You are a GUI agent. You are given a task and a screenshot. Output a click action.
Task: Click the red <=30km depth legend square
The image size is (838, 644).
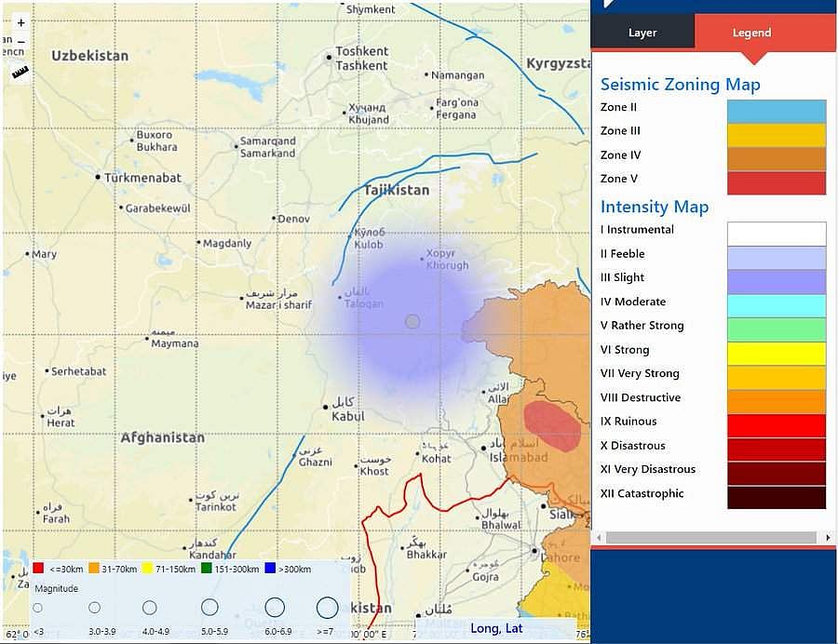[38, 568]
